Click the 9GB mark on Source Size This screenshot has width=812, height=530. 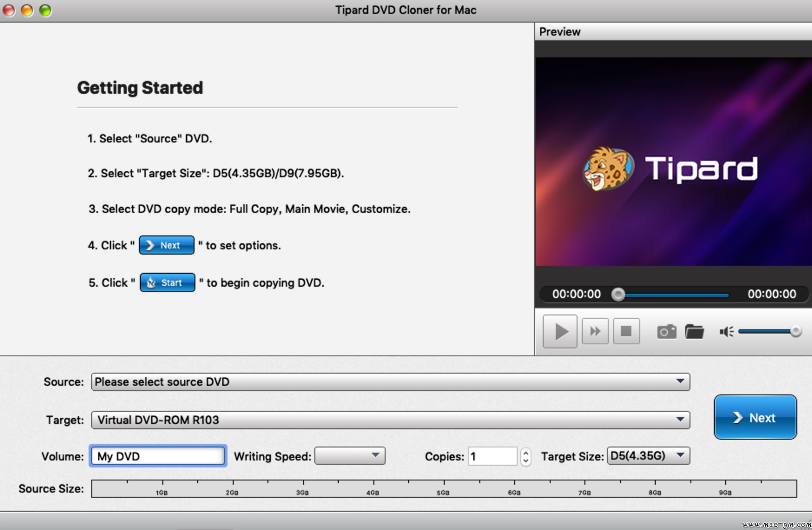tap(725, 493)
